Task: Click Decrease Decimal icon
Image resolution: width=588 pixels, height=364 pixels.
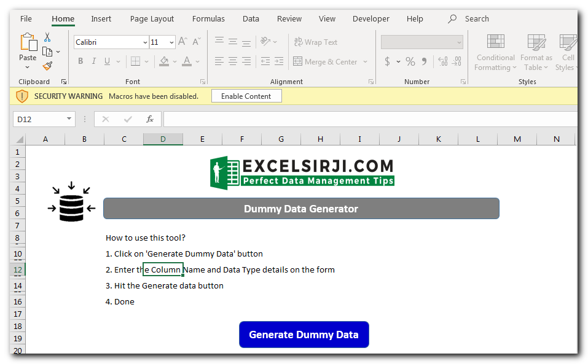Action: tap(457, 61)
